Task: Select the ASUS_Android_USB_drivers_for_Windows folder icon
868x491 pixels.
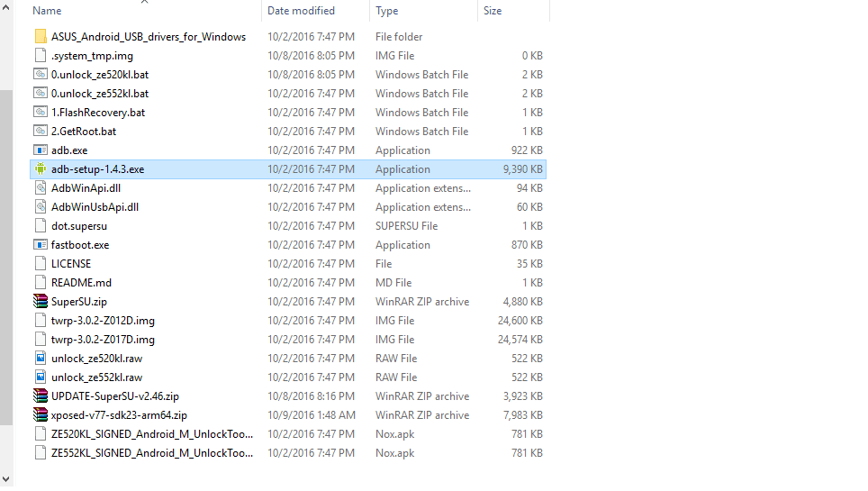Action: [x=41, y=37]
